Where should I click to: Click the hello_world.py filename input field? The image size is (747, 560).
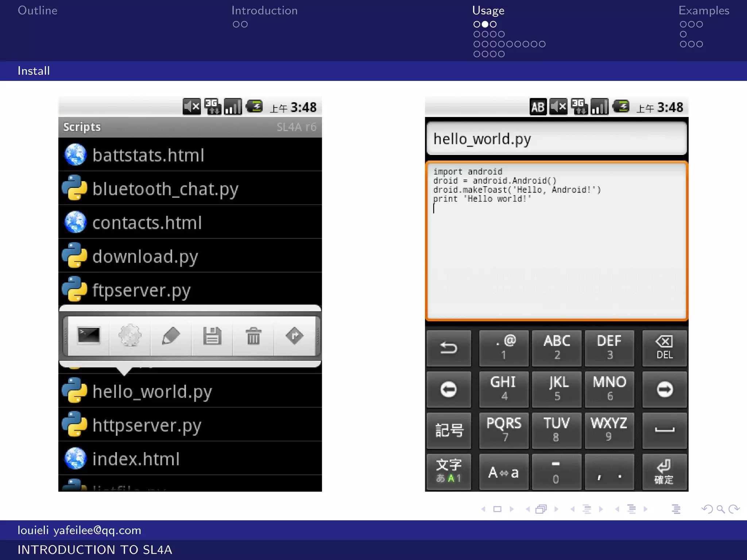click(x=556, y=139)
